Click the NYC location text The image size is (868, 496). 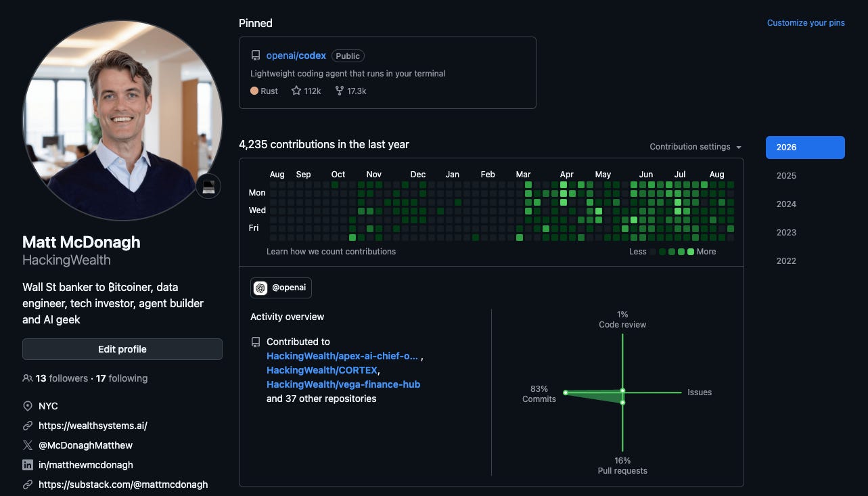pyautogui.click(x=48, y=406)
